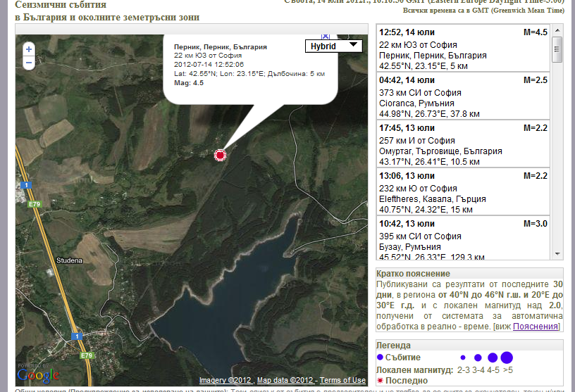Click the Studena label on the map
Viewport: 575px width, 392px height.
coord(69,260)
